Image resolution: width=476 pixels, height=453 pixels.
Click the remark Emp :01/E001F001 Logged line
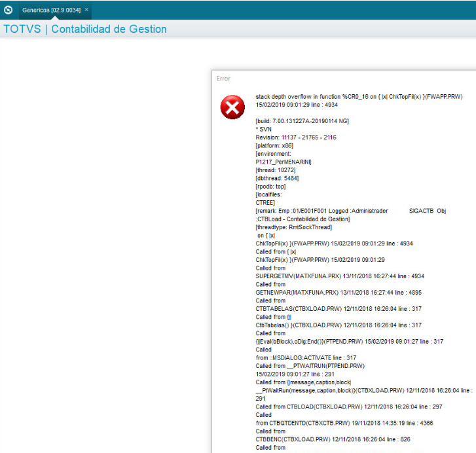(351, 211)
